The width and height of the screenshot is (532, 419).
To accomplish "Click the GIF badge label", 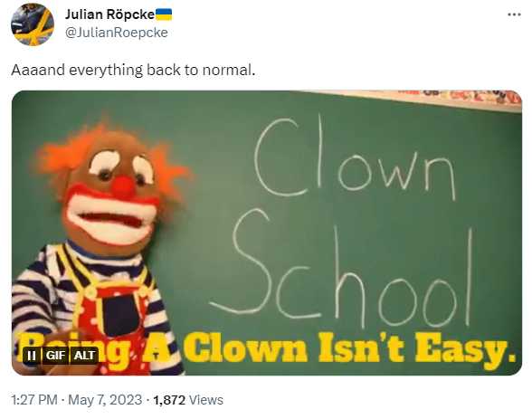I will click(x=55, y=356).
